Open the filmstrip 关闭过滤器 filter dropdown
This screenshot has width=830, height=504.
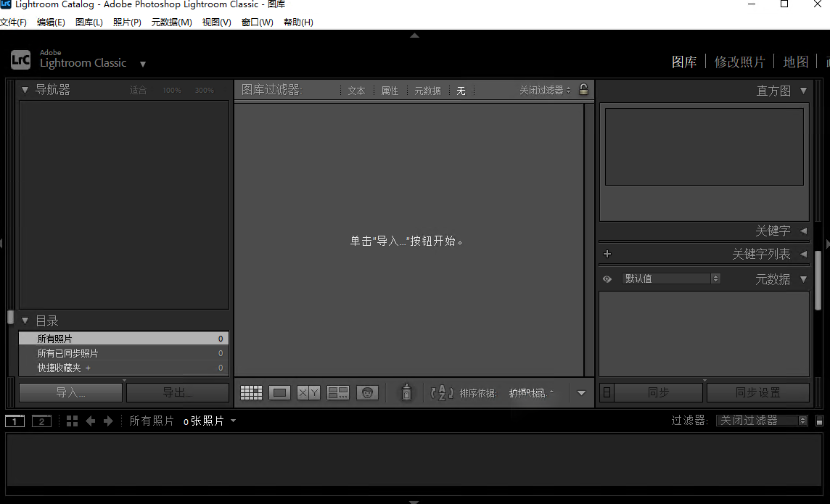[x=762, y=421]
